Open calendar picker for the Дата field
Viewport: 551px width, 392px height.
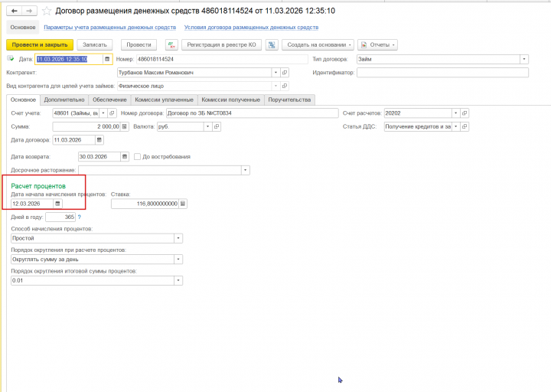(107, 59)
